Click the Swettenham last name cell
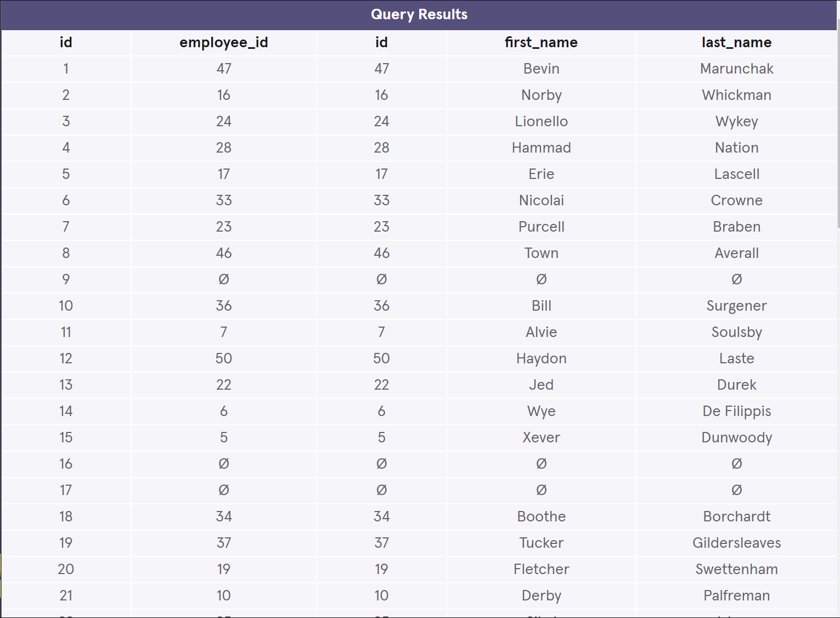840x618 pixels. 737,570
